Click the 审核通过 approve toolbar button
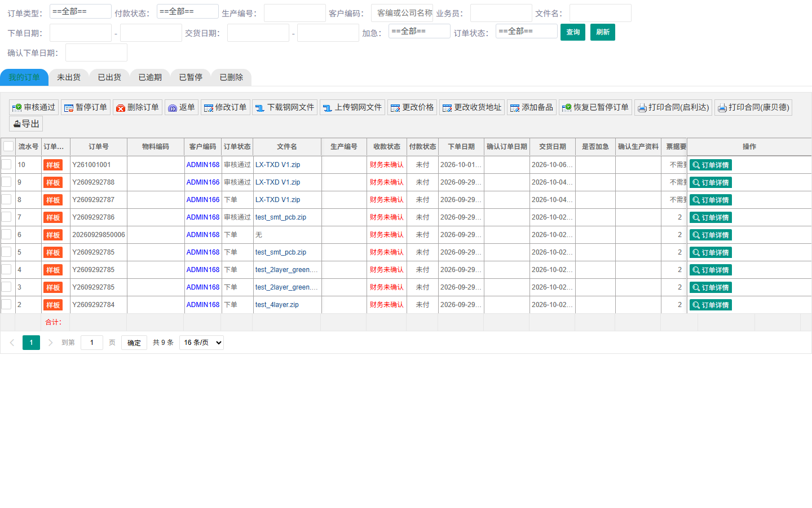The height and width of the screenshot is (508, 812). point(34,107)
